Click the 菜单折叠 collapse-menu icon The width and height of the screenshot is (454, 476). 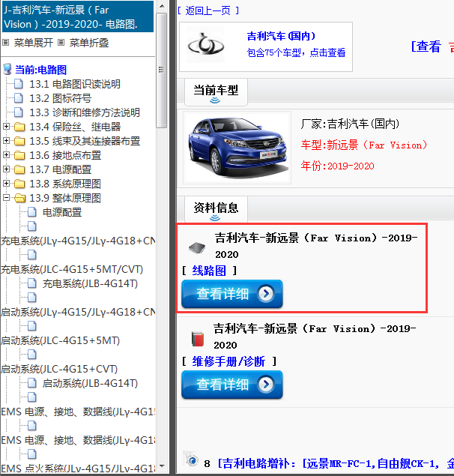[x=61, y=43]
